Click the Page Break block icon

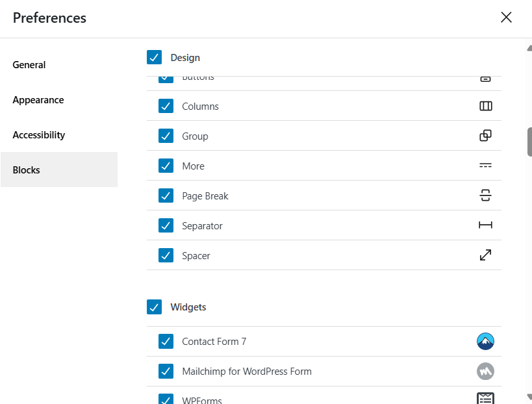(x=485, y=196)
